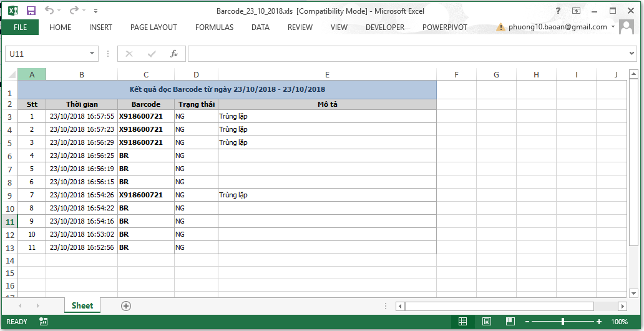This screenshot has width=644, height=331.
Task: Expand the Name Box dropdown arrow
Action: click(92, 54)
